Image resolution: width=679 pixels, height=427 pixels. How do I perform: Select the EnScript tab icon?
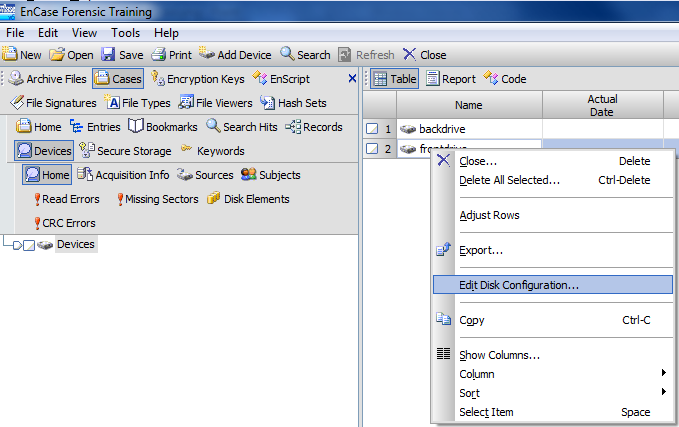(261, 79)
